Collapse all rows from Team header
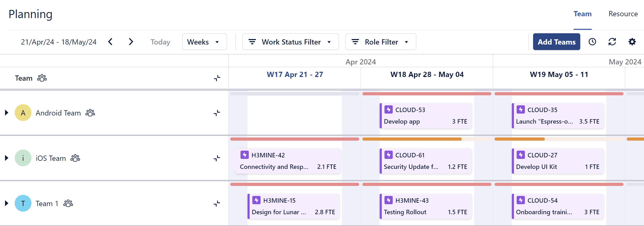The image size is (644, 226). coord(217,78)
